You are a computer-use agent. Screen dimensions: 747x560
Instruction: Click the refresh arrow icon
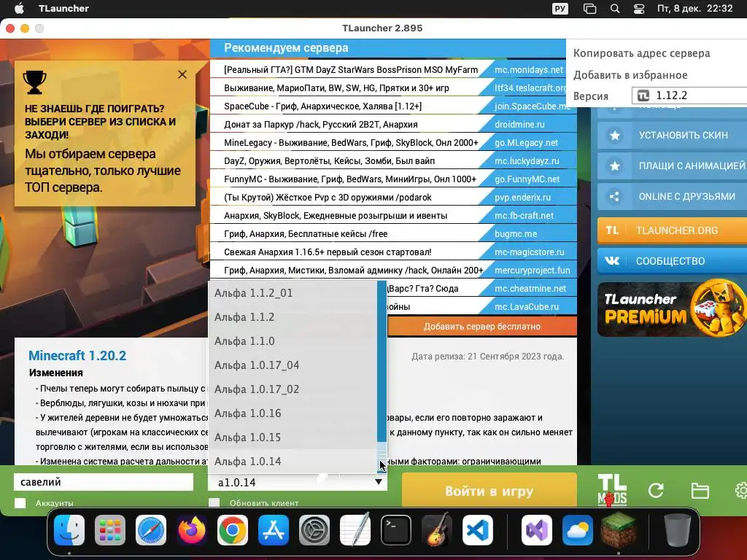tap(656, 490)
